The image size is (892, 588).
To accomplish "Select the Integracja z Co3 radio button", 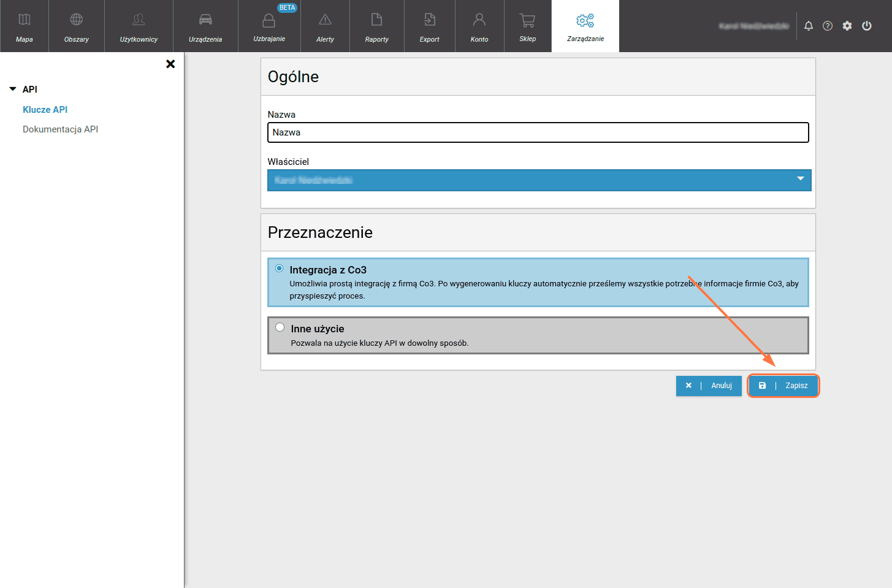I will [x=280, y=269].
